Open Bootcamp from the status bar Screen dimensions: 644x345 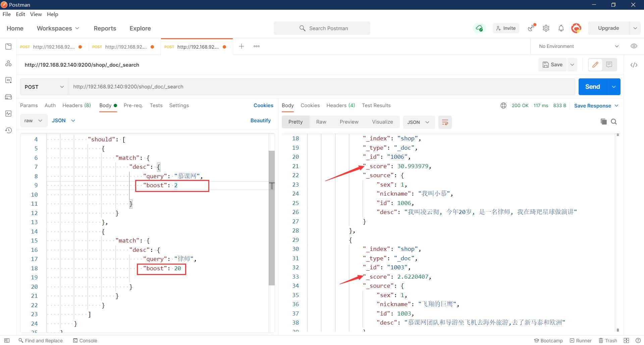548,340
